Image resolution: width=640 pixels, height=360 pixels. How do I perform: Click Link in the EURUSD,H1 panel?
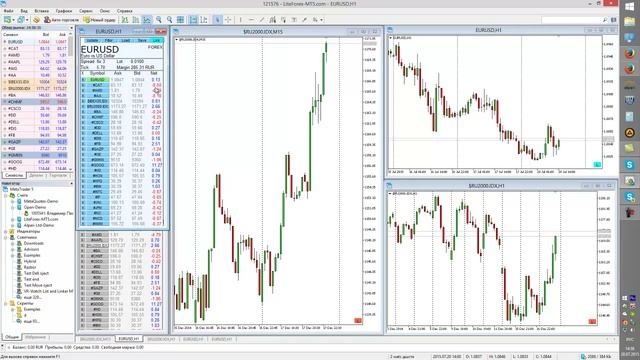(x=157, y=40)
